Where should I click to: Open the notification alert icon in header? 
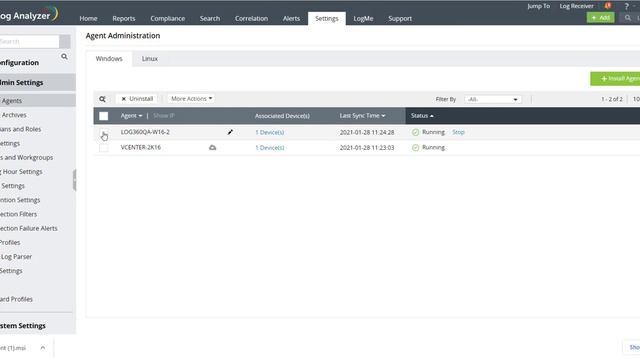[x=608, y=6]
